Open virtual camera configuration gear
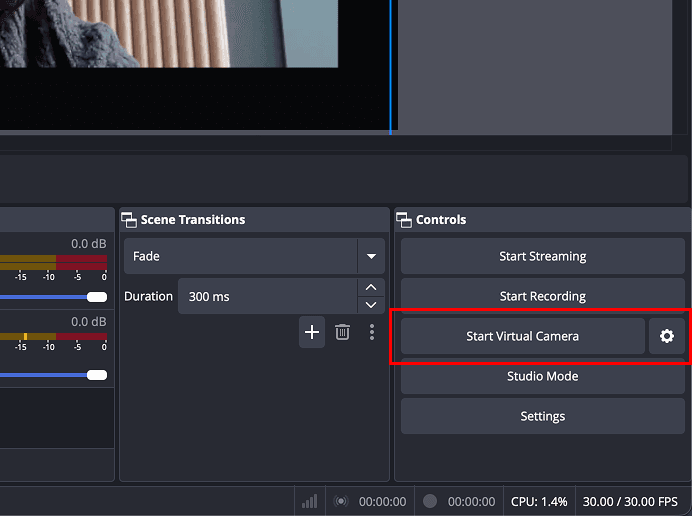Screen dimensions: 692x516 667,337
